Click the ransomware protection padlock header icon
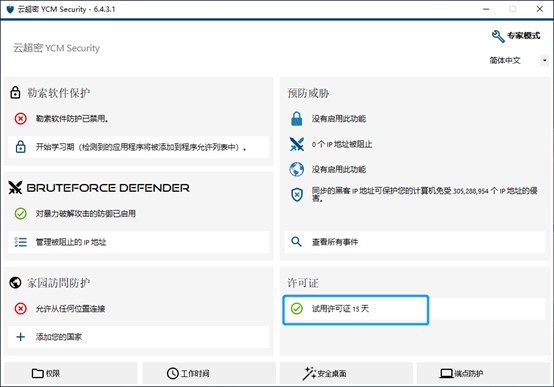The image size is (554, 387). [x=15, y=92]
